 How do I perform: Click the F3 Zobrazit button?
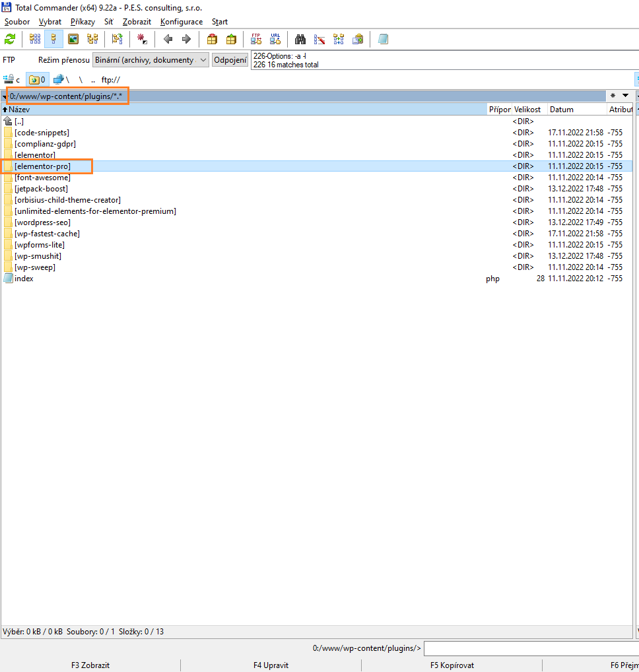[x=90, y=665]
